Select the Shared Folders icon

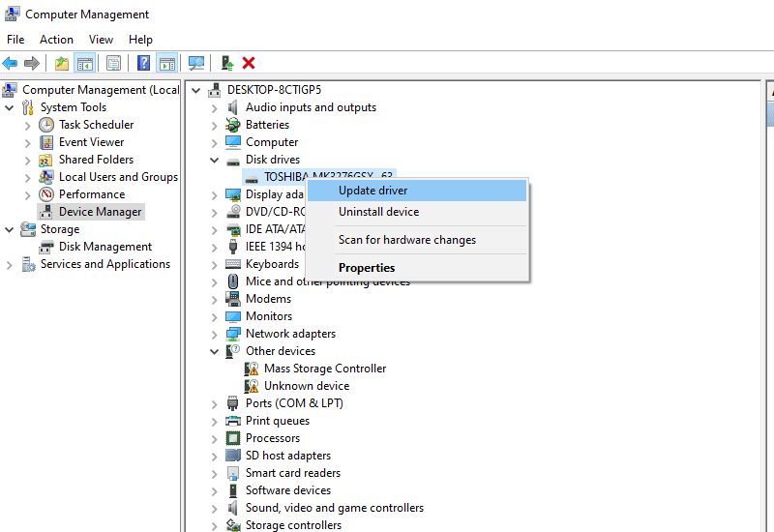coord(45,160)
